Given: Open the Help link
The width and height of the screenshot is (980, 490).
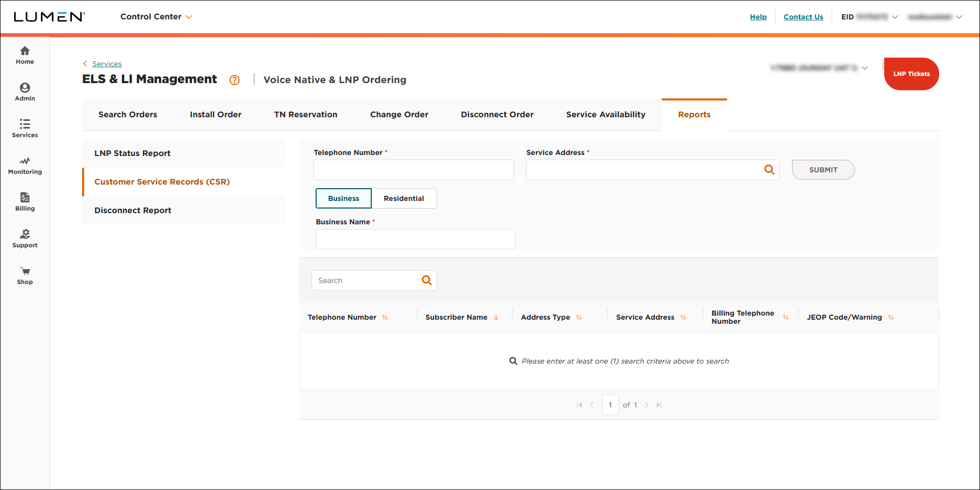Looking at the screenshot, I should click(758, 17).
